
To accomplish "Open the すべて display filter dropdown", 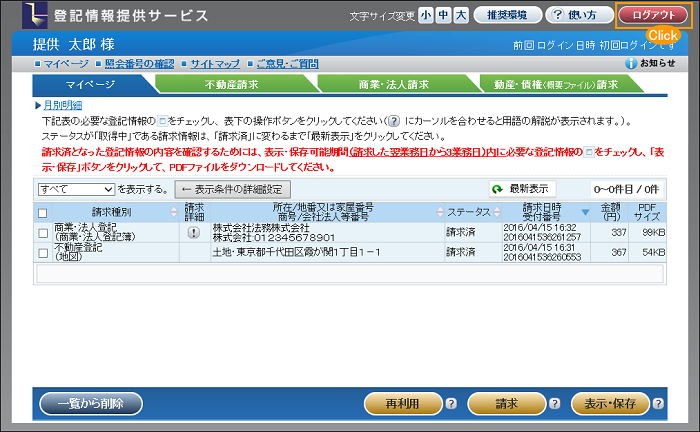I will 76,189.
